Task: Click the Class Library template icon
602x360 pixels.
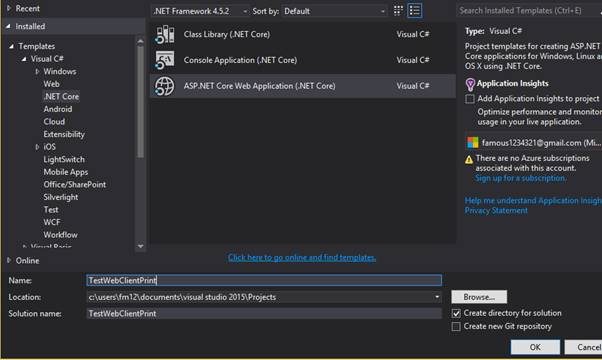Action: (x=165, y=35)
